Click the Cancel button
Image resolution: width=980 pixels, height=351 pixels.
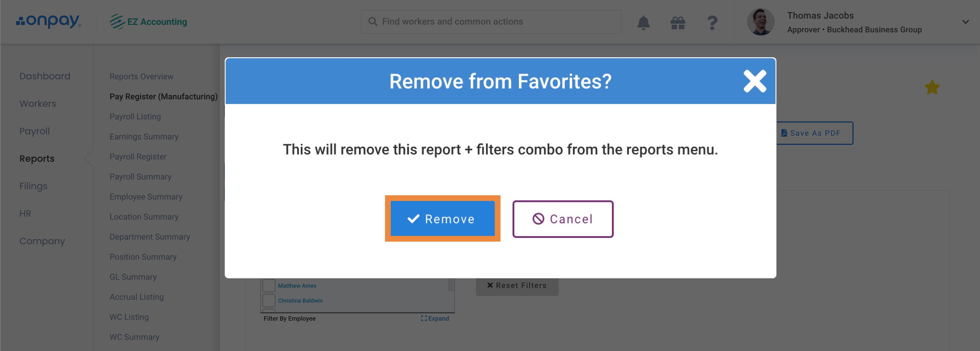563,219
